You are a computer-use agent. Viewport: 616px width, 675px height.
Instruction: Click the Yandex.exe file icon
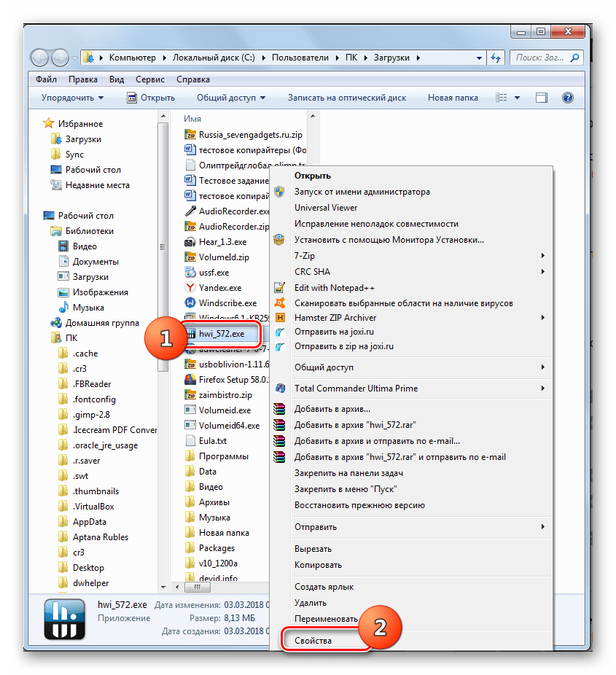tap(190, 287)
